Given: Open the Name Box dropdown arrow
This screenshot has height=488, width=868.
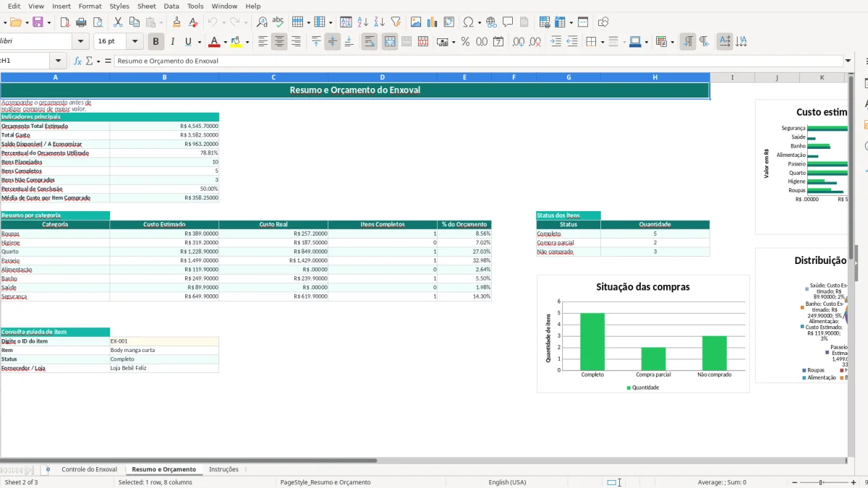Looking at the screenshot, I should (x=58, y=61).
